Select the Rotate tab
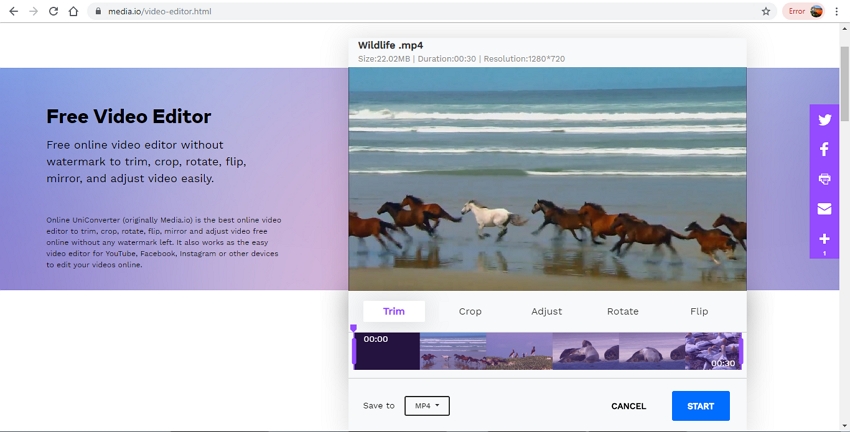Screen dimensions: 850x432 point(622,311)
